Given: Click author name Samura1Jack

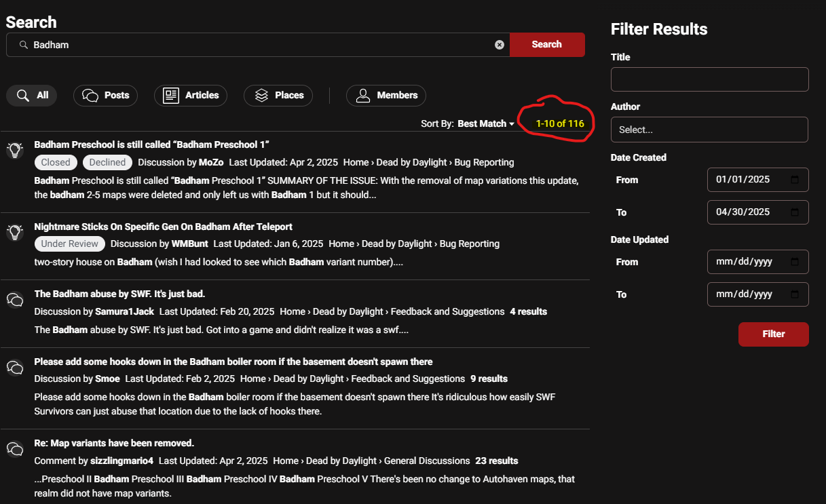Looking at the screenshot, I should point(124,312).
